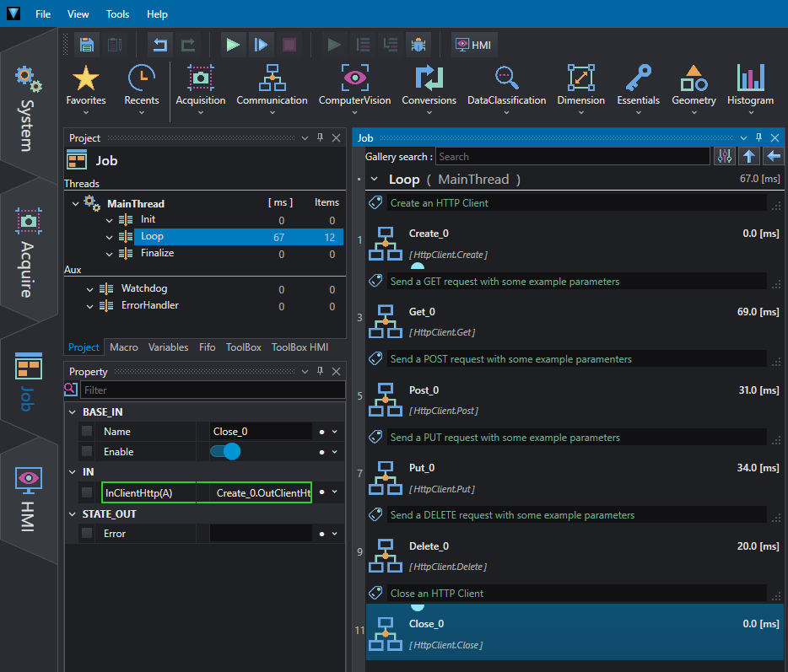Toggle the Enable switch for Close_0
The height and width of the screenshot is (672, 788).
[x=225, y=452]
